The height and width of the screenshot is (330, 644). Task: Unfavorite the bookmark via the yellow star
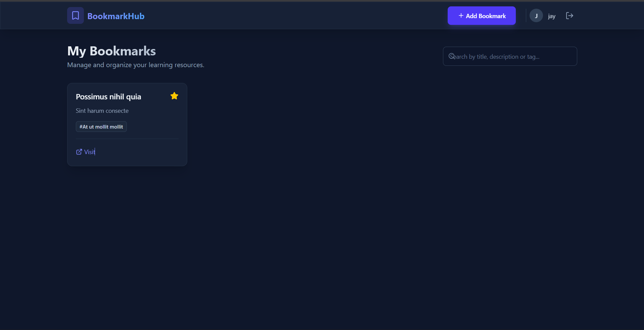tap(174, 96)
